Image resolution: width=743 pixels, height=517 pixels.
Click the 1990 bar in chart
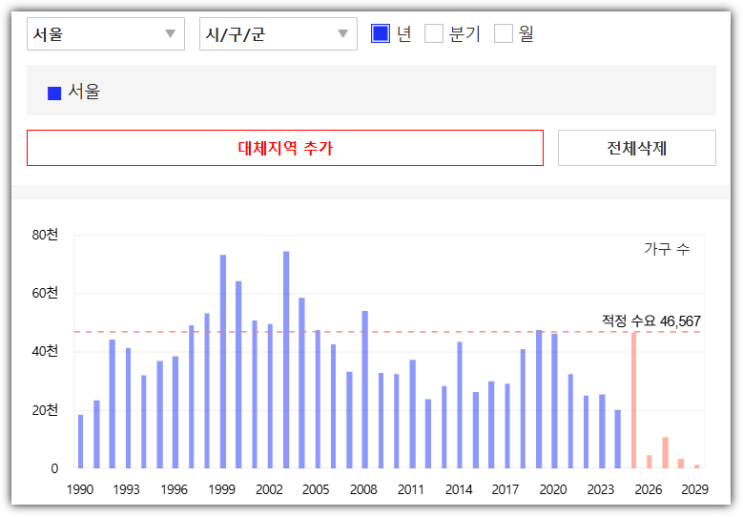coord(81,441)
